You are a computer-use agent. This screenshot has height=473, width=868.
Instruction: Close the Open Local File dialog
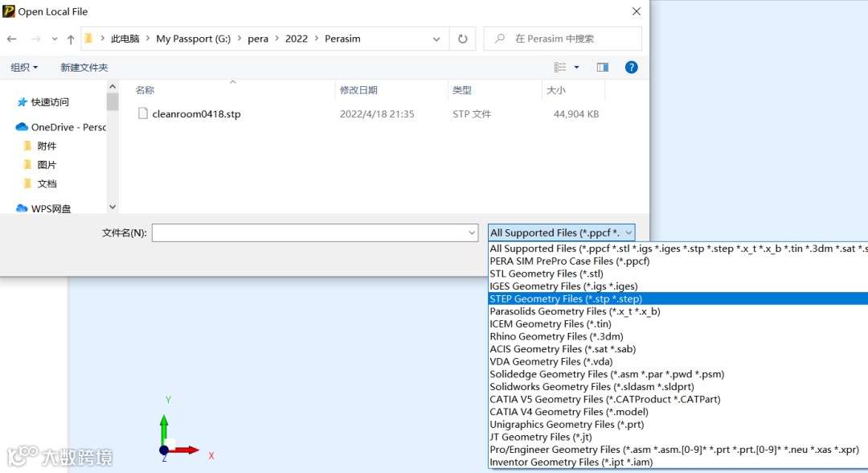[637, 11]
